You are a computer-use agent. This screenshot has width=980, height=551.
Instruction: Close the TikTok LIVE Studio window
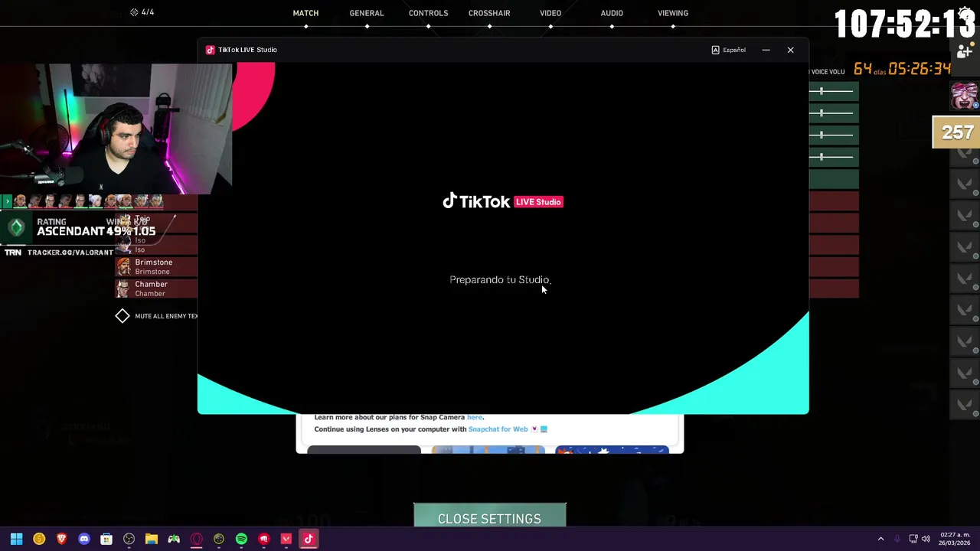coord(790,50)
